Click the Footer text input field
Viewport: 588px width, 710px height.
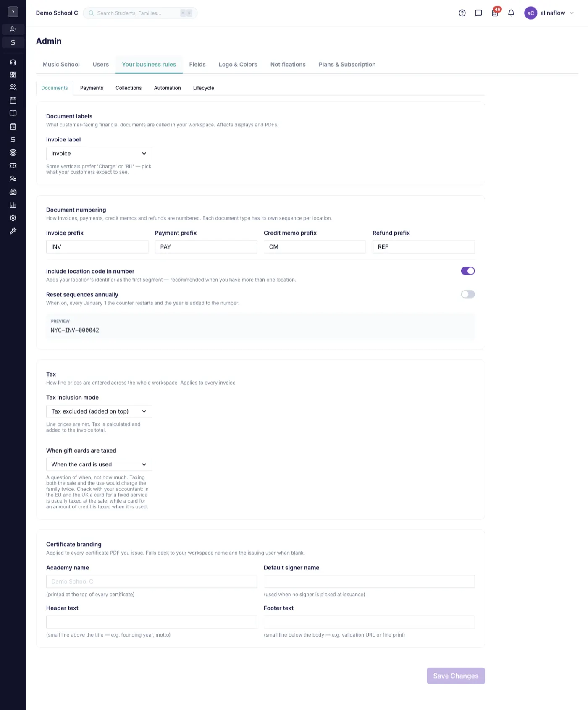tap(369, 622)
